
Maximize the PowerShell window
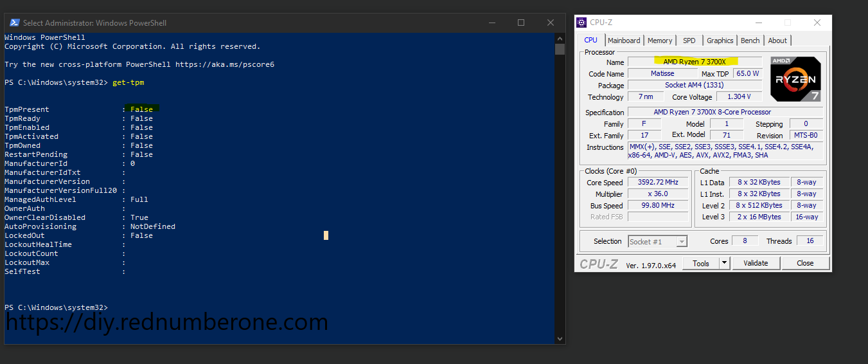pyautogui.click(x=521, y=23)
